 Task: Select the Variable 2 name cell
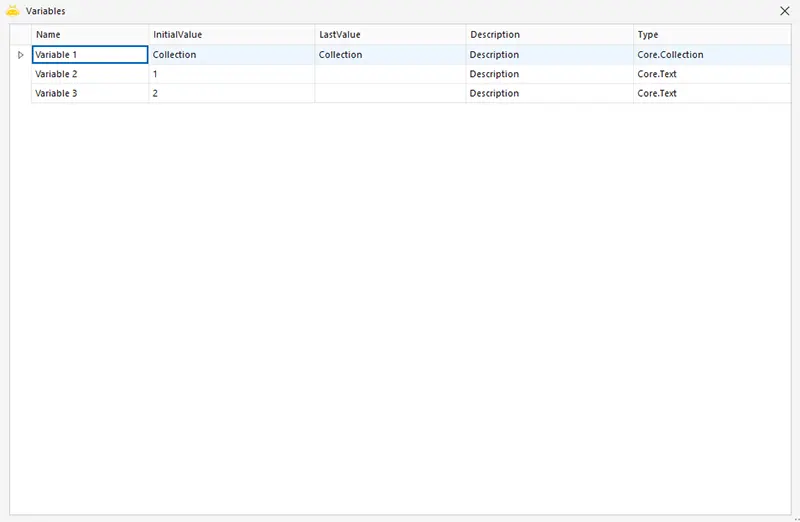point(90,74)
